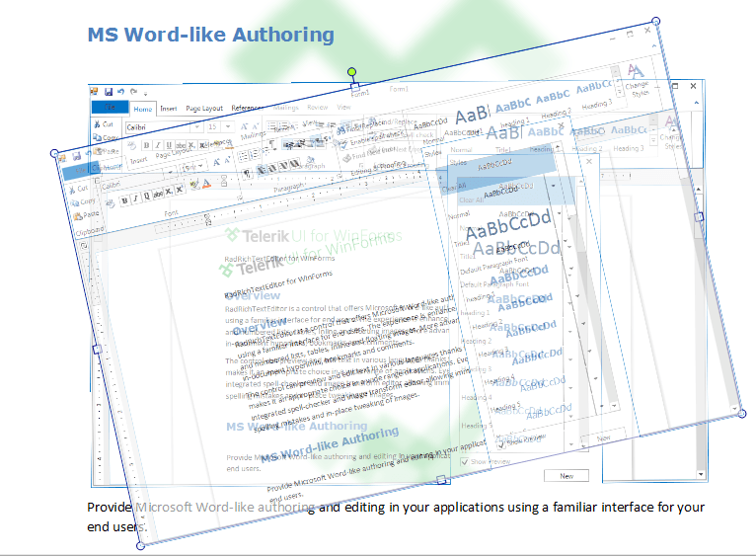Click Paste in the tilted ghost ribbon
Screen dimensions: 756x556
(87, 214)
